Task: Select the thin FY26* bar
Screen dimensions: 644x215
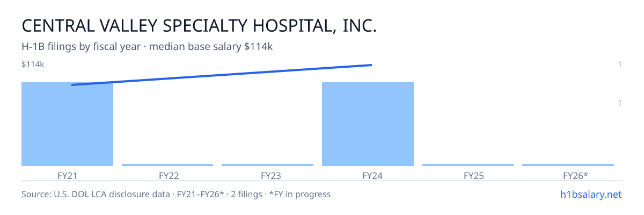Action: pos(568,165)
